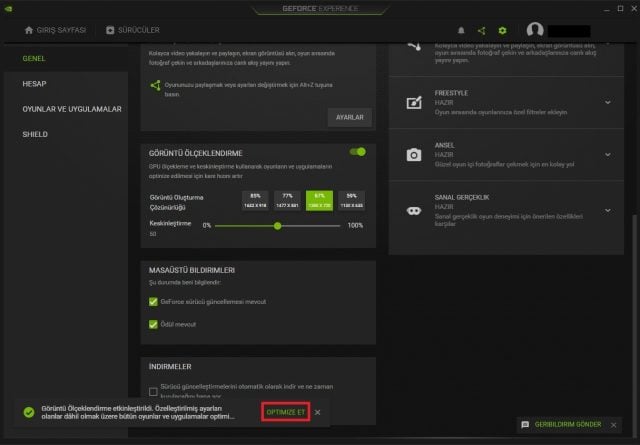Close the Geribildirim Gönder feedback prompt
Screen dimensions: 640x445
coord(613,425)
